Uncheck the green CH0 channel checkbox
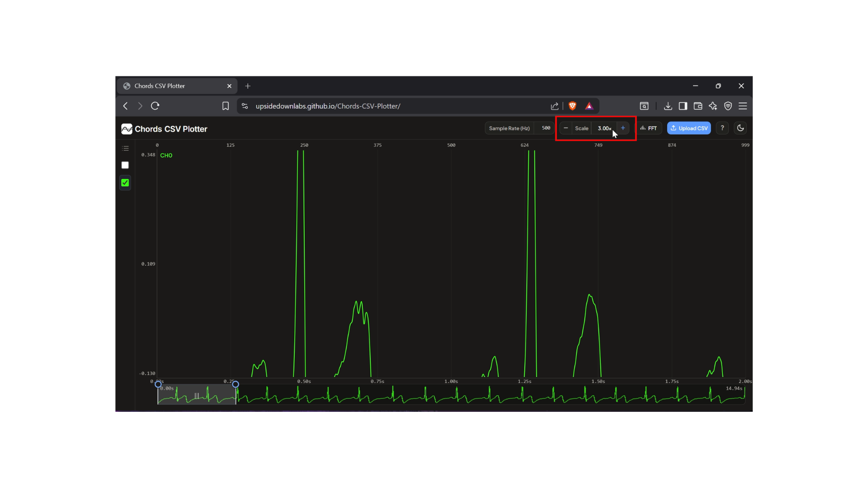868x488 pixels. click(x=125, y=183)
